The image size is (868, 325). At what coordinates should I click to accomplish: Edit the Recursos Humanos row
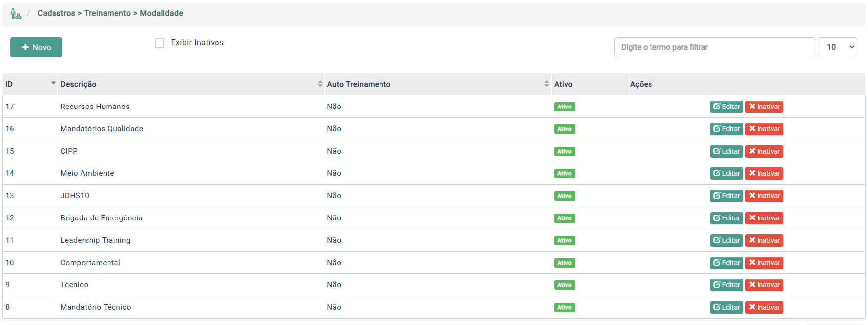pos(726,107)
